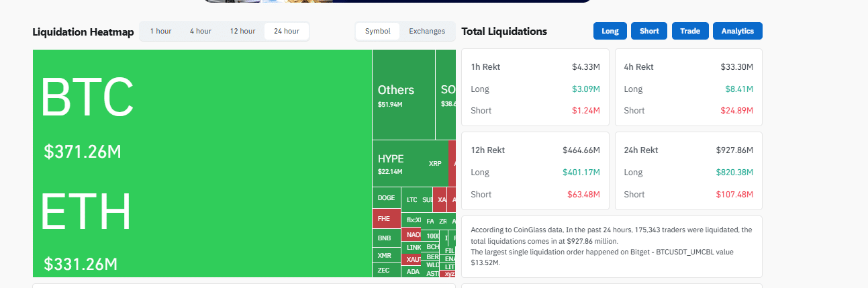The image size is (868, 288).
Task: Select the LTC heatmap tile
Action: [412, 200]
